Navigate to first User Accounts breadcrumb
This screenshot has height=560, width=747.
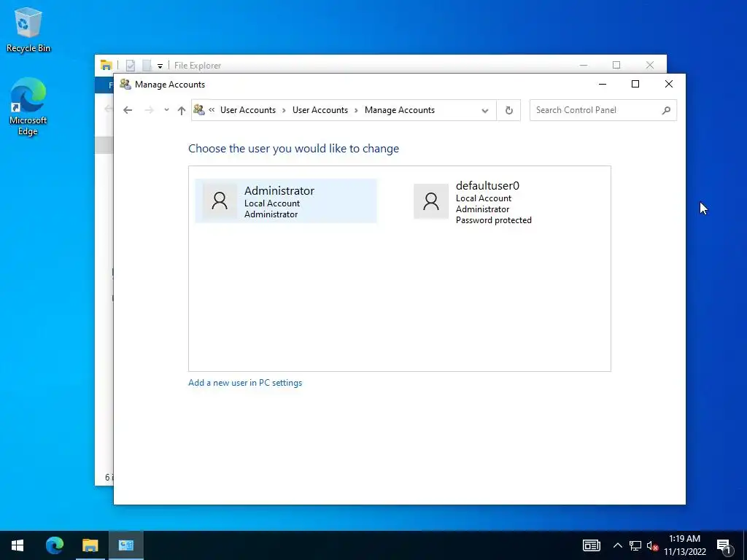click(248, 110)
